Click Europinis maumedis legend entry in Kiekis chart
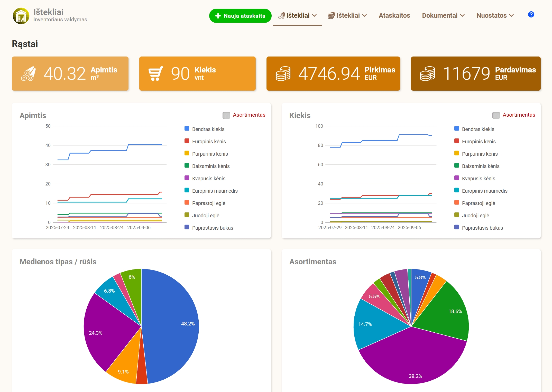Viewport: 552px width, 392px height. tap(481, 191)
